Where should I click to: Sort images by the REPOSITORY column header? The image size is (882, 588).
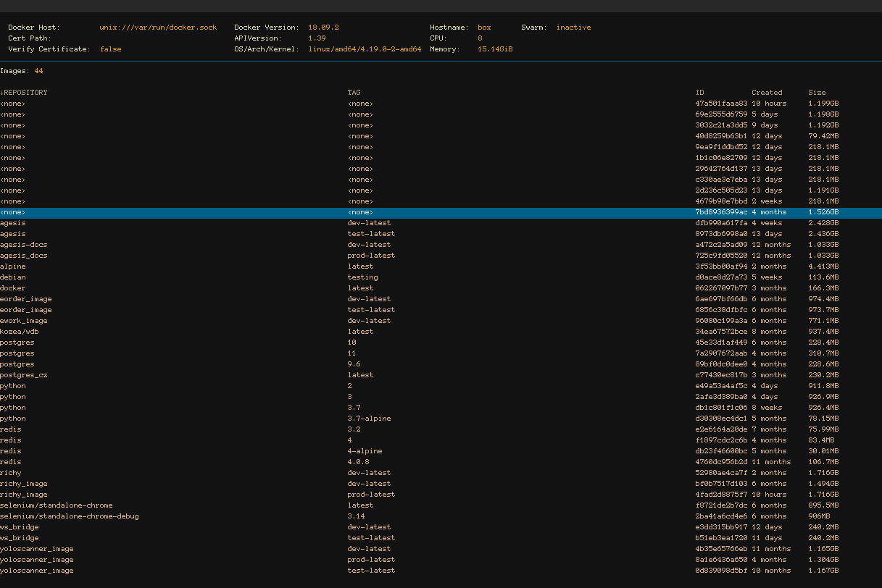tap(24, 93)
